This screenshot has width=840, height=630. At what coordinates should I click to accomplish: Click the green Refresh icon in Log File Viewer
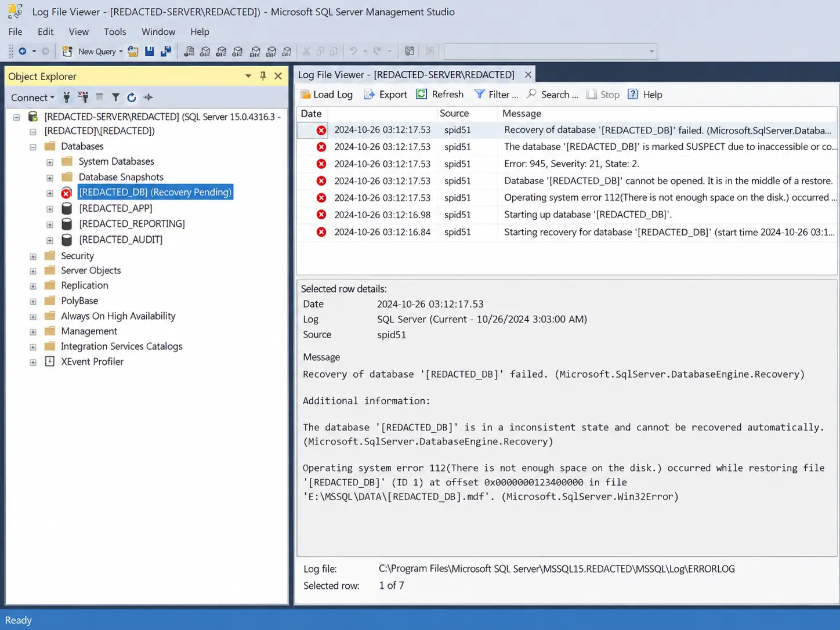click(x=422, y=94)
